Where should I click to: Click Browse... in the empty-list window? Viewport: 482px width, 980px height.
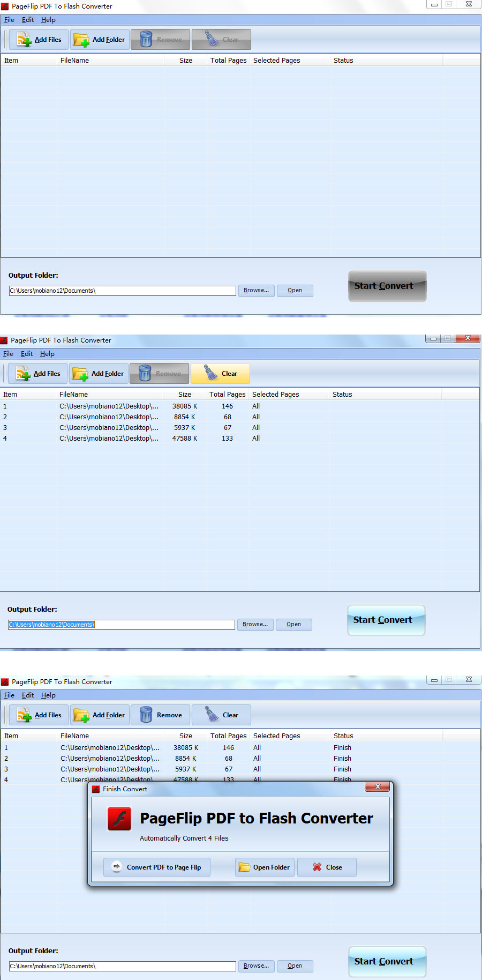(x=256, y=291)
